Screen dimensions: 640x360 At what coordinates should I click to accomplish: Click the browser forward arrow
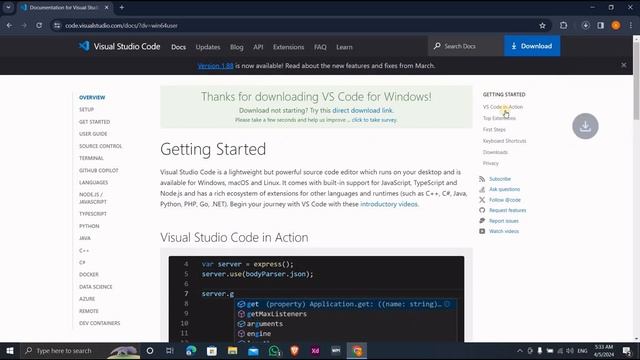[x=24, y=25]
